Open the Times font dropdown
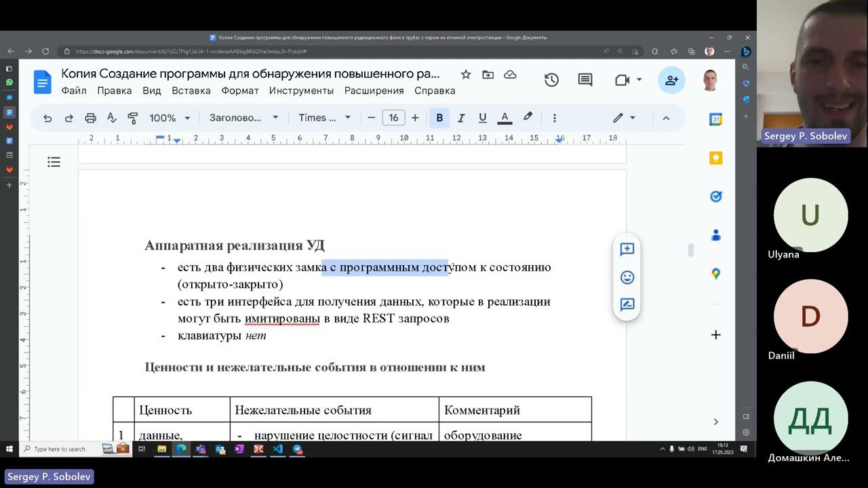 [324, 118]
